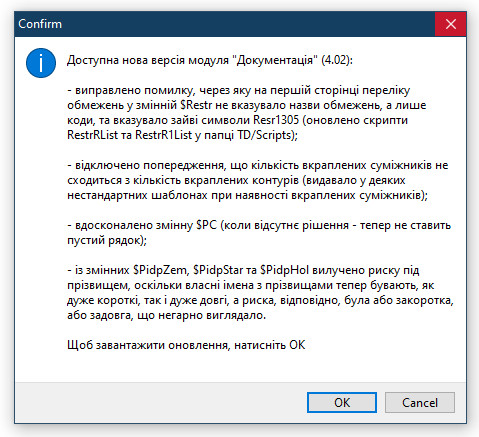Viewport: 479px width, 437px height.
Task: Click the $Restr variable name in the text
Action: coord(196,105)
